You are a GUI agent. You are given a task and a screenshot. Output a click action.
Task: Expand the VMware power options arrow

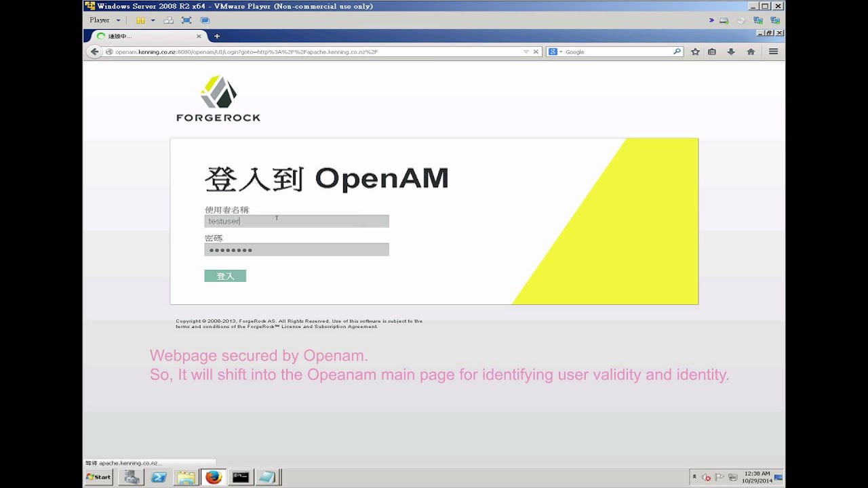153,20
